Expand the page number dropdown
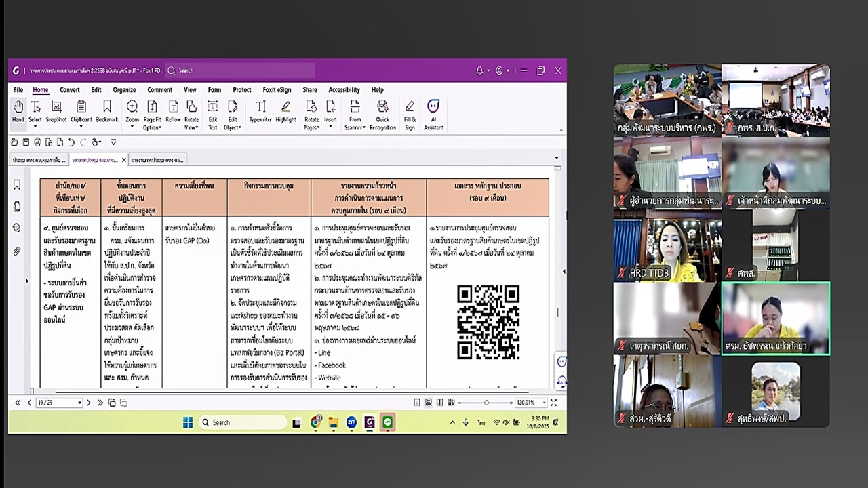 [79, 403]
